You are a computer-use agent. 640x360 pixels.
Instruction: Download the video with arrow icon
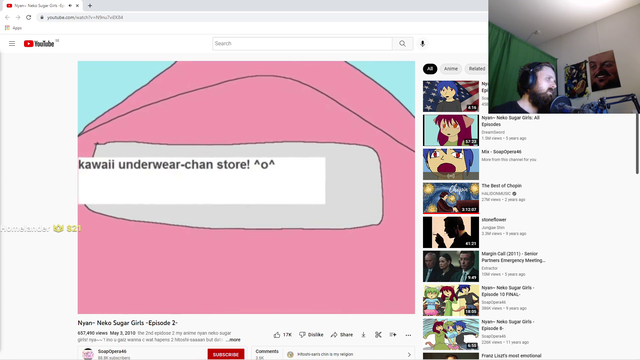(363, 335)
